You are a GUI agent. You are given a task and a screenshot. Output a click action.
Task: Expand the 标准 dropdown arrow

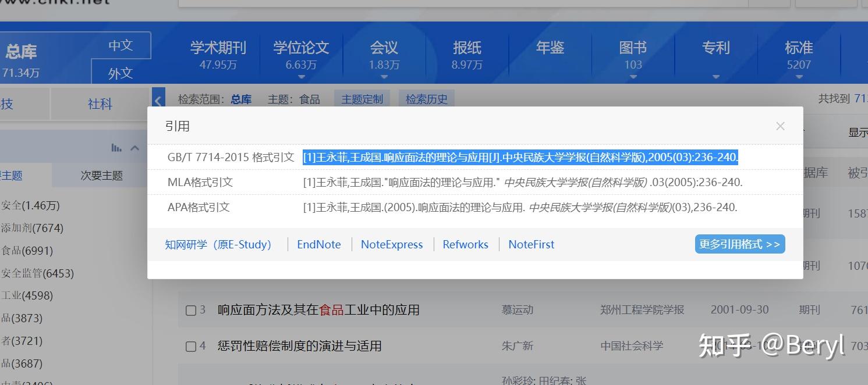[799, 77]
